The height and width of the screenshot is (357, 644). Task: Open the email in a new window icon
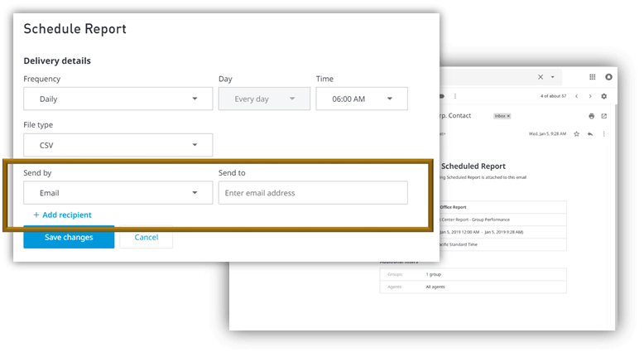point(603,116)
